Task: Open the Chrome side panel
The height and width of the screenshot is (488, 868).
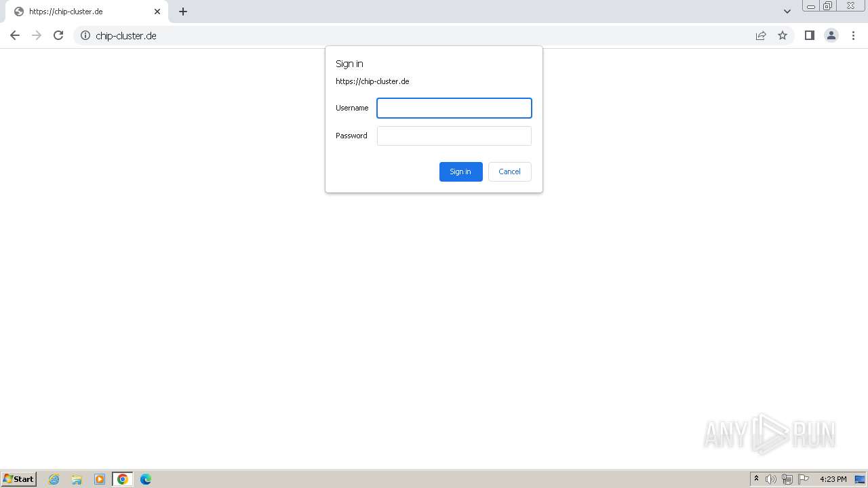Action: click(x=809, y=35)
